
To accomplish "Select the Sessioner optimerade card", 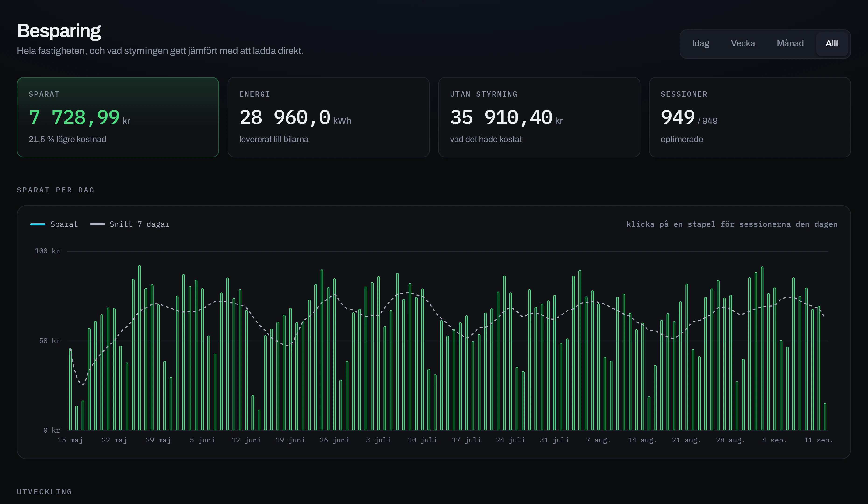I will [x=750, y=117].
